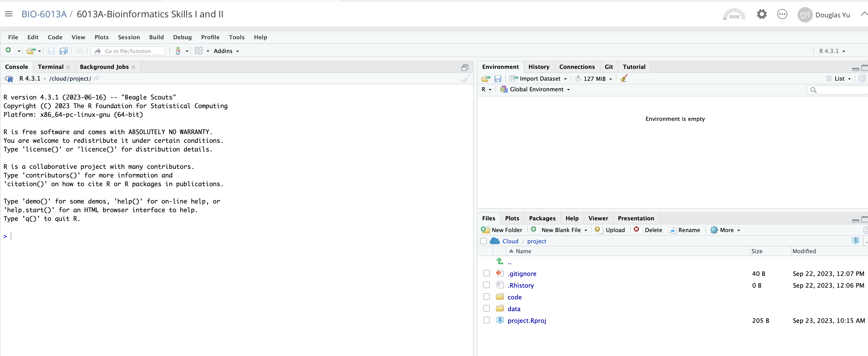Sort files by the Modified column
868x356 pixels.
tap(804, 251)
